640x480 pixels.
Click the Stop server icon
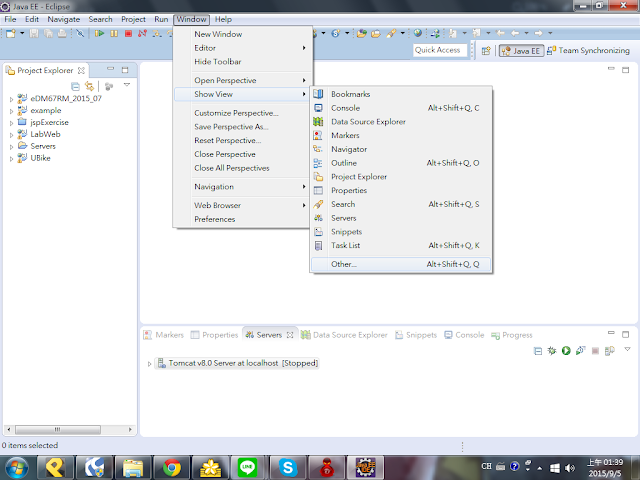pos(595,351)
